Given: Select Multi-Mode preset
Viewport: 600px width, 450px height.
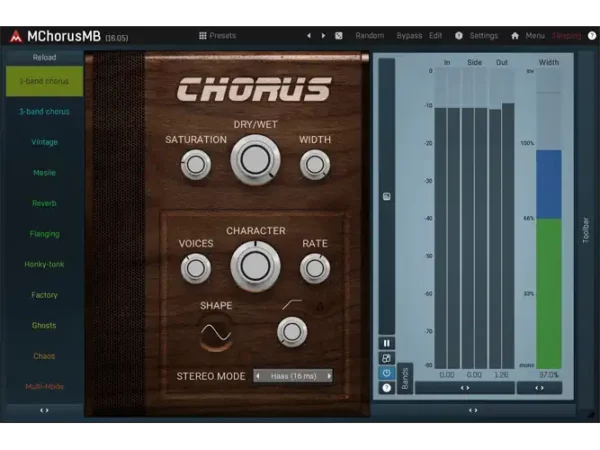Looking at the screenshot, I should pos(44,386).
